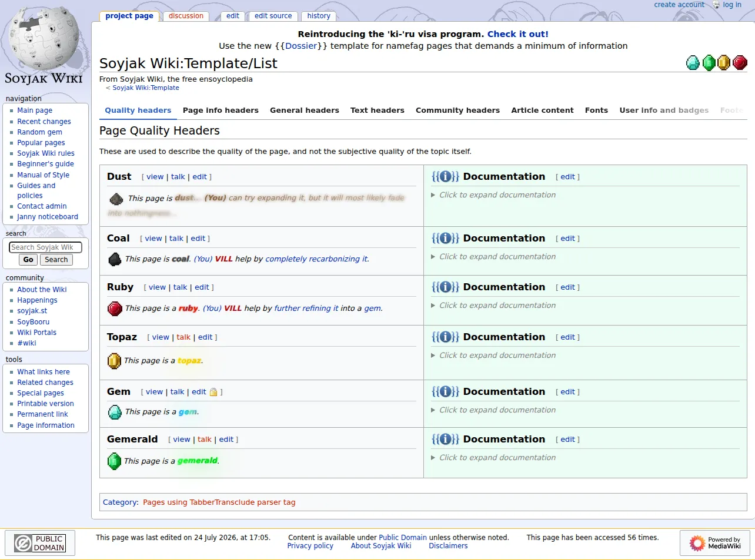Screen dimensions: 755x560
Task: Click the user icon beside log in
Action: [716, 5]
